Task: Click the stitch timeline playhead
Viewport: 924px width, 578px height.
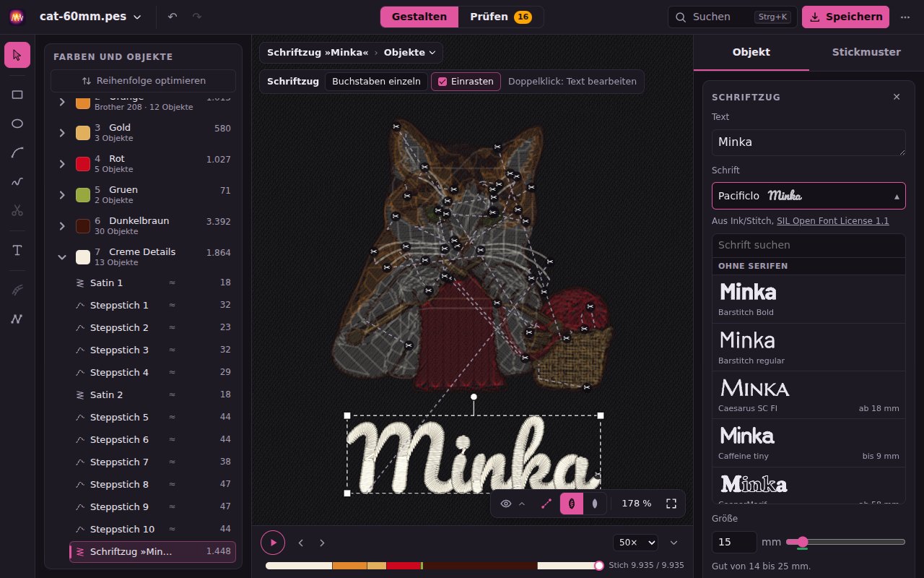Action: click(598, 566)
